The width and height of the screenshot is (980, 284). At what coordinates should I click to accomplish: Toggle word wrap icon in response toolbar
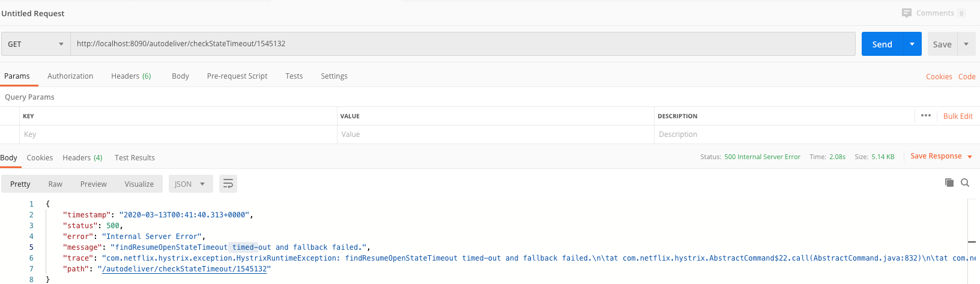[228, 184]
